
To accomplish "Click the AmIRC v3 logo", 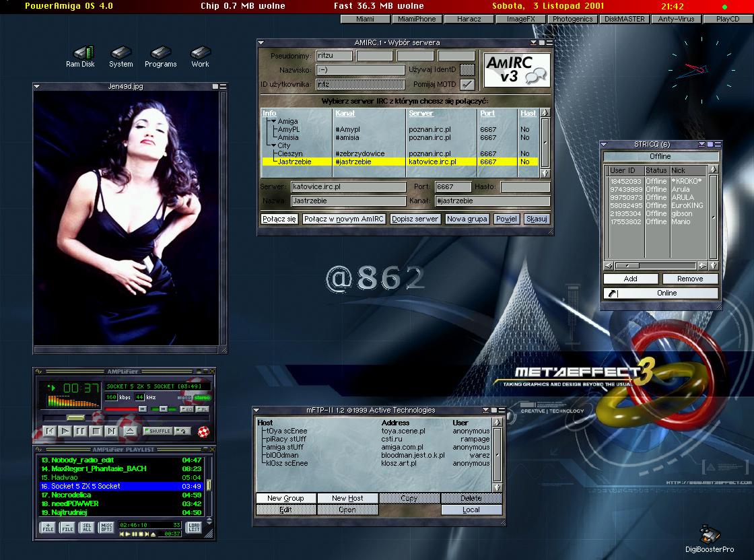I will point(516,70).
